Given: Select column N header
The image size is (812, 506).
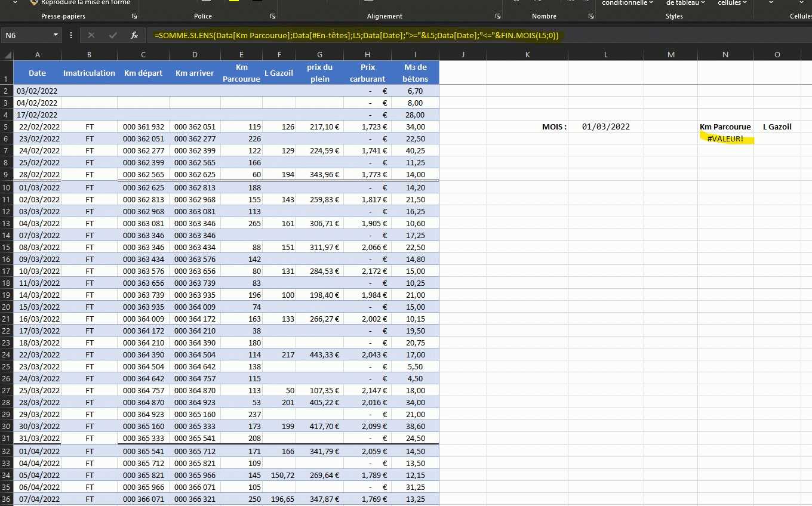Looking at the screenshot, I should pos(725,55).
